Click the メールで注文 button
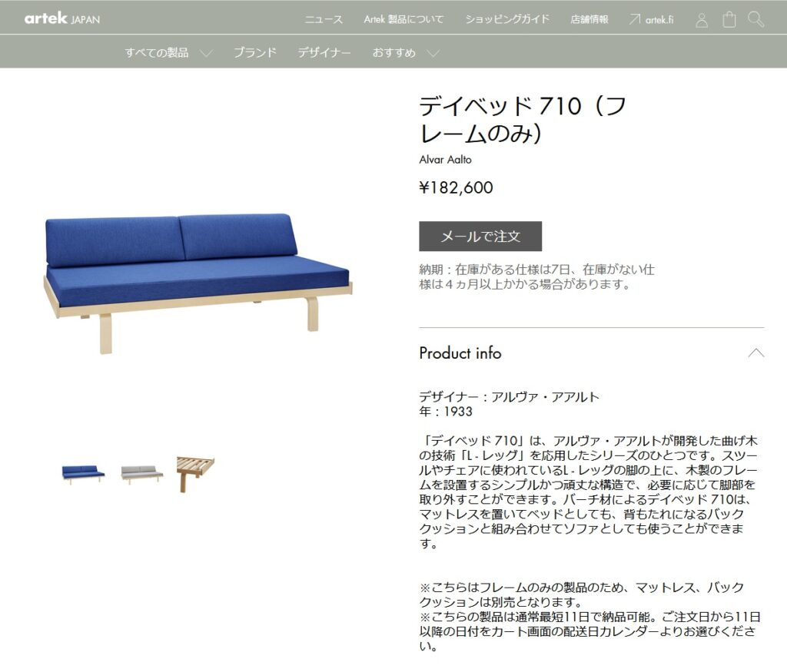 [x=480, y=237]
